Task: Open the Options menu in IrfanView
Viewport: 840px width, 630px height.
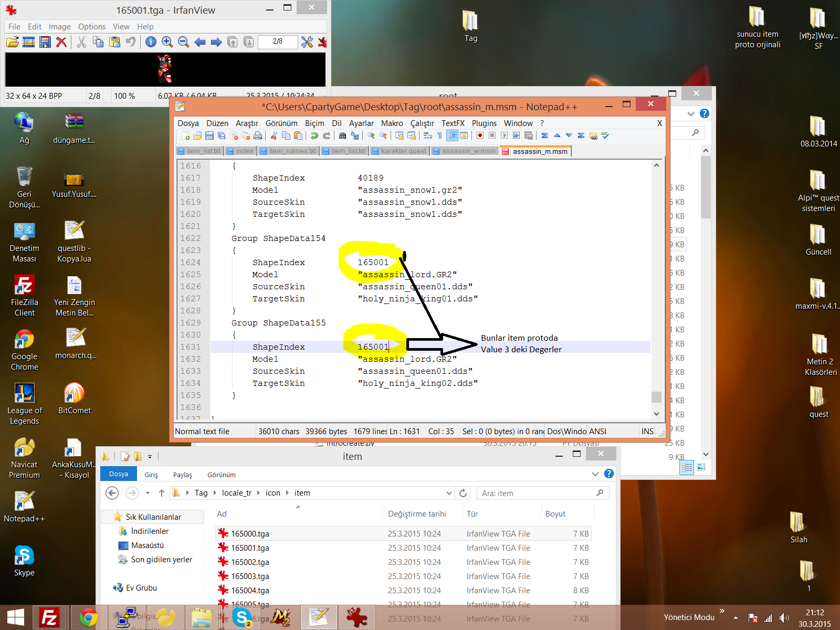Action: 92,26
